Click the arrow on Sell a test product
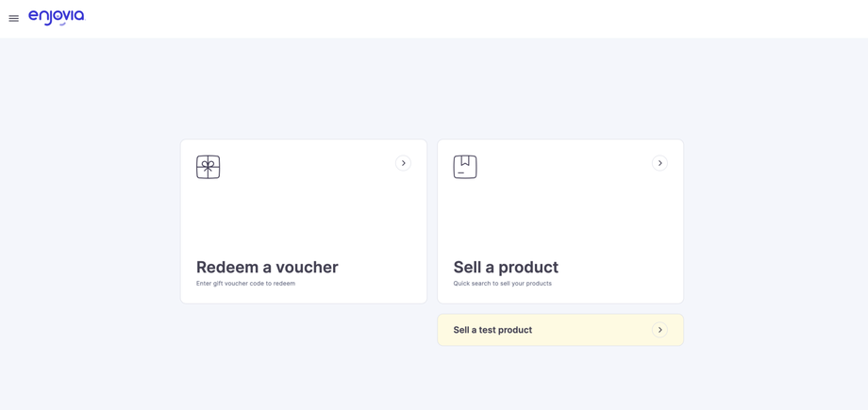868x410 pixels. (x=659, y=330)
